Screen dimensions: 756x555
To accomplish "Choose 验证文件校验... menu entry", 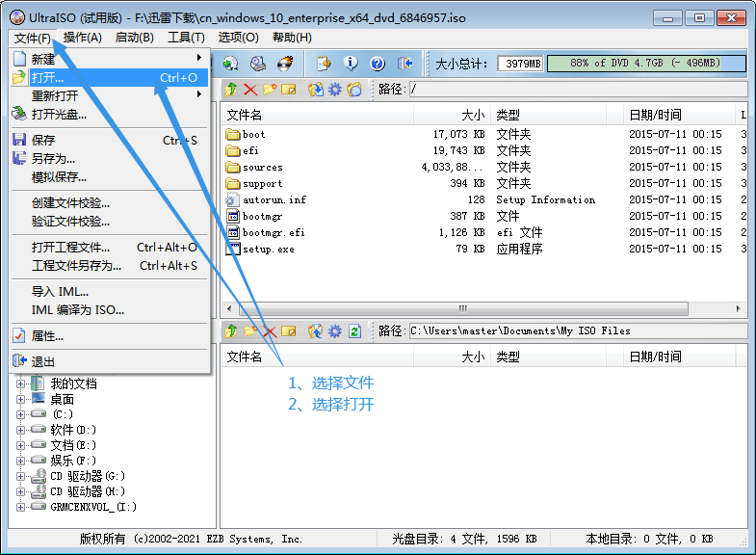I will [x=110, y=222].
